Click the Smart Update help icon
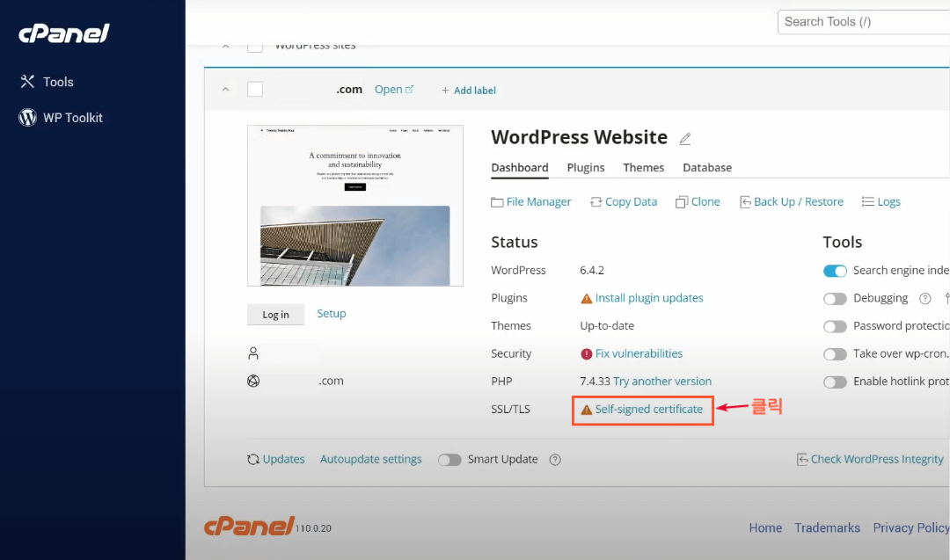The width and height of the screenshot is (950, 560). pyautogui.click(x=555, y=460)
